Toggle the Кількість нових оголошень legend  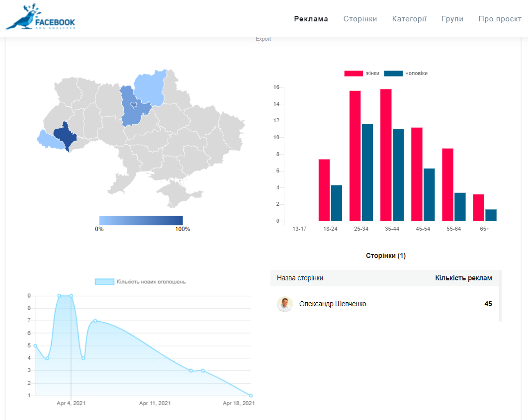140,282
